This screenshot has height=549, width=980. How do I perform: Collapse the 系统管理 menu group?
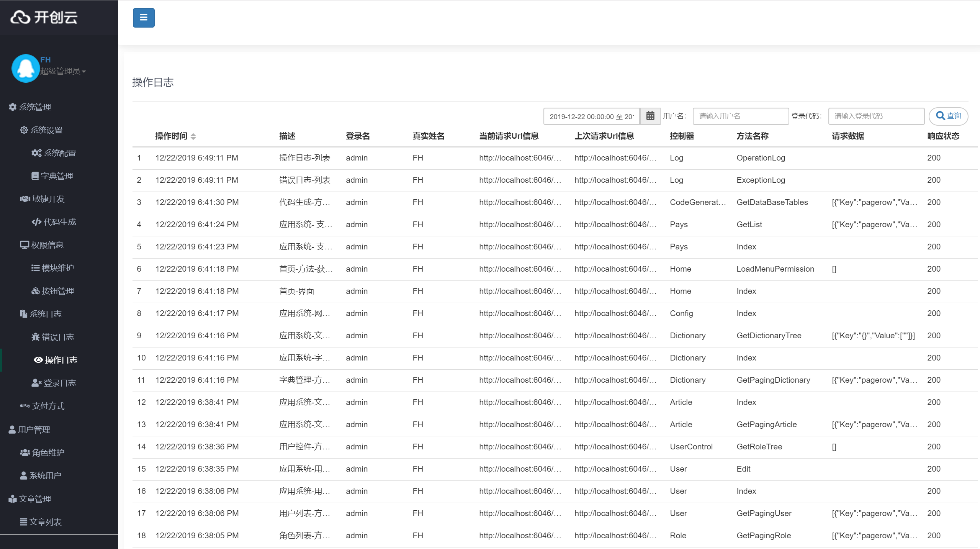[x=30, y=107]
